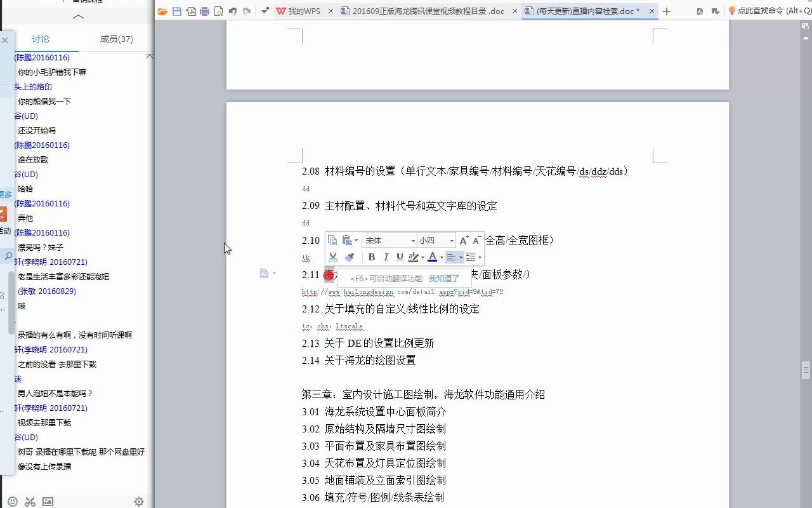Viewport: 812px width, 508px height.
Task: Send an image via chat picture icon
Action: [x=48, y=502]
